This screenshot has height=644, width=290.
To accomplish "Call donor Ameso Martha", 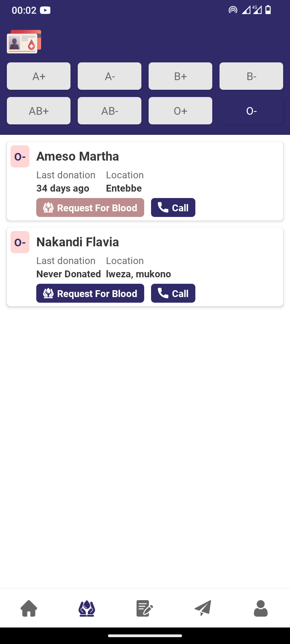I will pos(173,208).
